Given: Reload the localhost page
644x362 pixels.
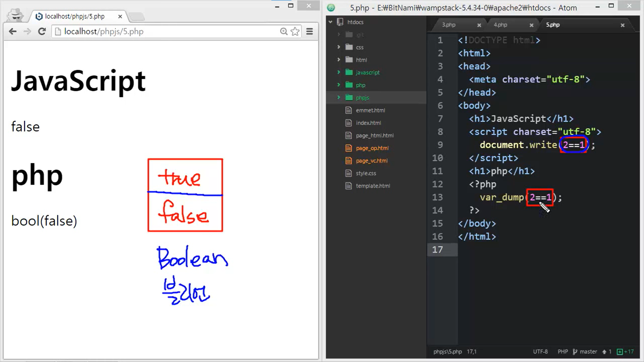Looking at the screenshot, I should pos(42,32).
